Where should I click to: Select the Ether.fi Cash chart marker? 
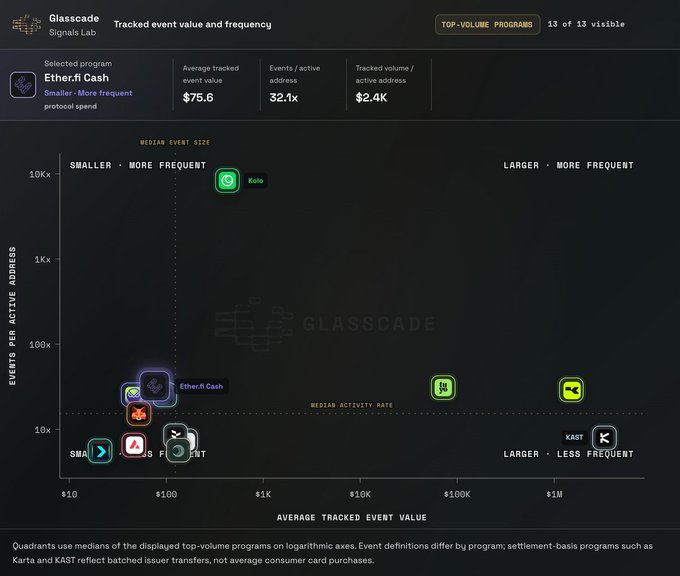tap(155, 385)
